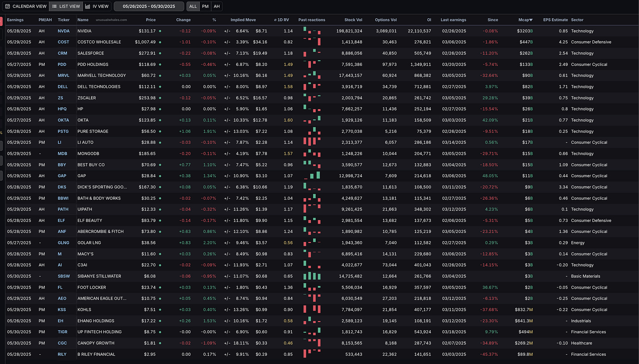
Task: View SIBANYE STILLWATER past reactions chart
Action: coord(312,276)
